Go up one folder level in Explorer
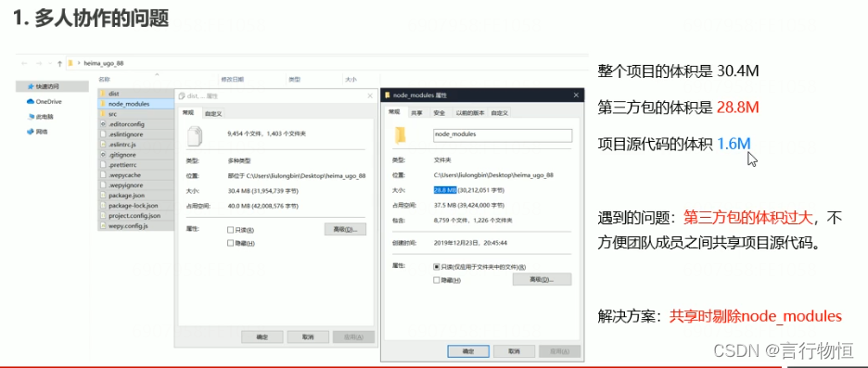 (59, 64)
